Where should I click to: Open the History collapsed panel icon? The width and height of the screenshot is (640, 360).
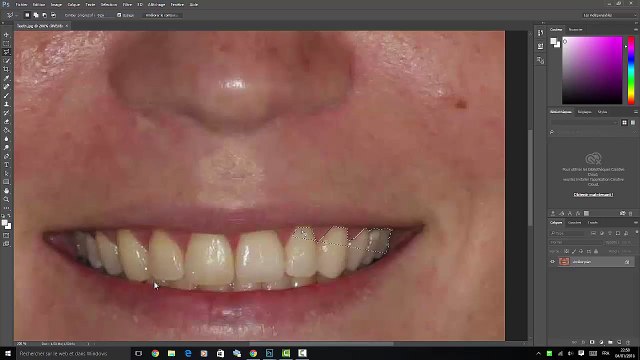tap(540, 33)
